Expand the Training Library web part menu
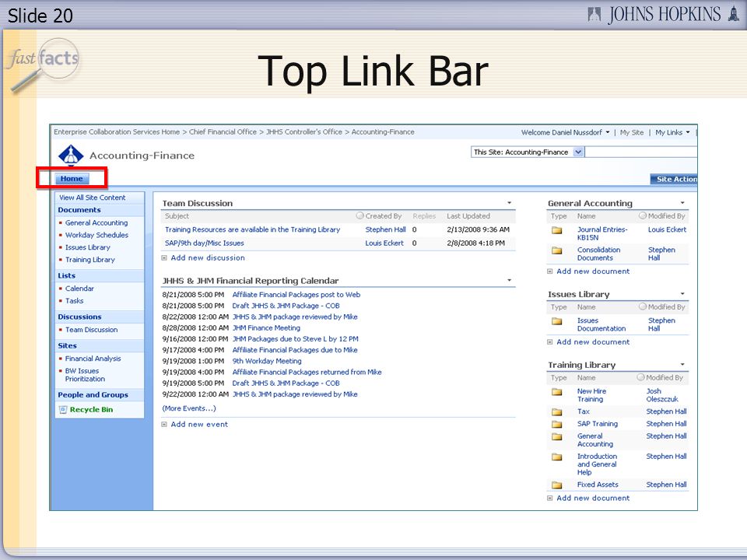747x560 pixels. pyautogui.click(x=682, y=364)
